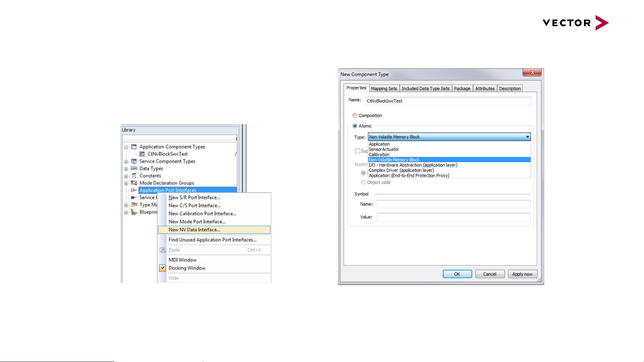Click the CtNvBlockSwcTest component icon

point(142,154)
